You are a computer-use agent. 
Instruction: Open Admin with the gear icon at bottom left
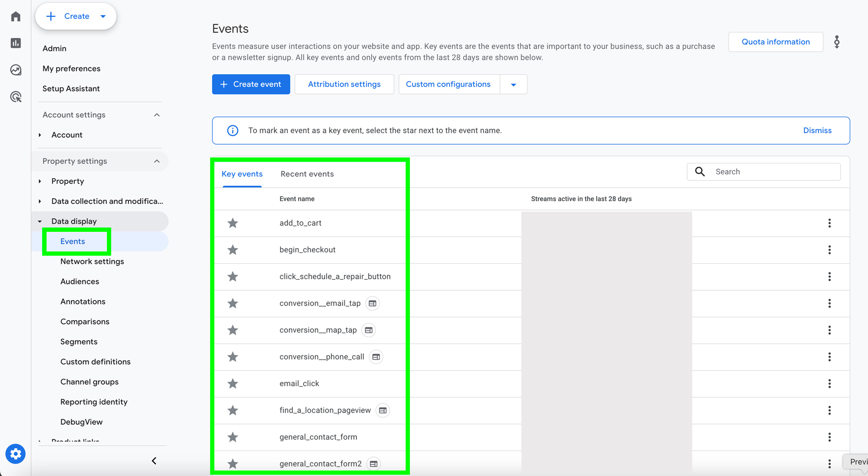tap(15, 454)
